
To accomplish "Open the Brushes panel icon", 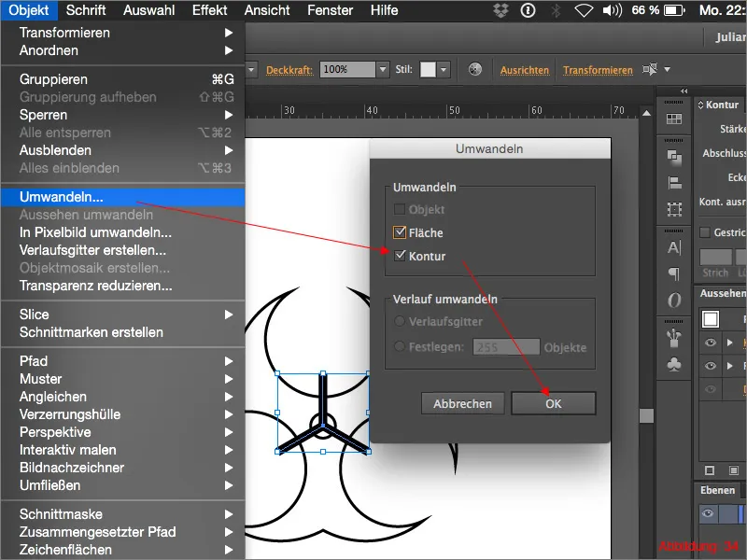I will (673, 338).
